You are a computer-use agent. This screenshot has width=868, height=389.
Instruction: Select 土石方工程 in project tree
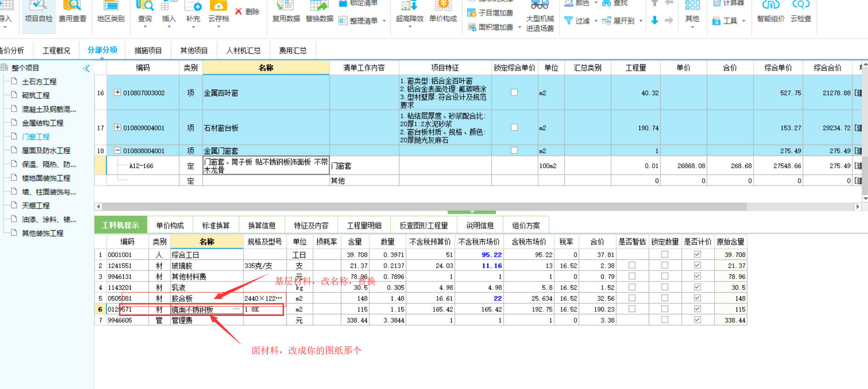(x=39, y=82)
